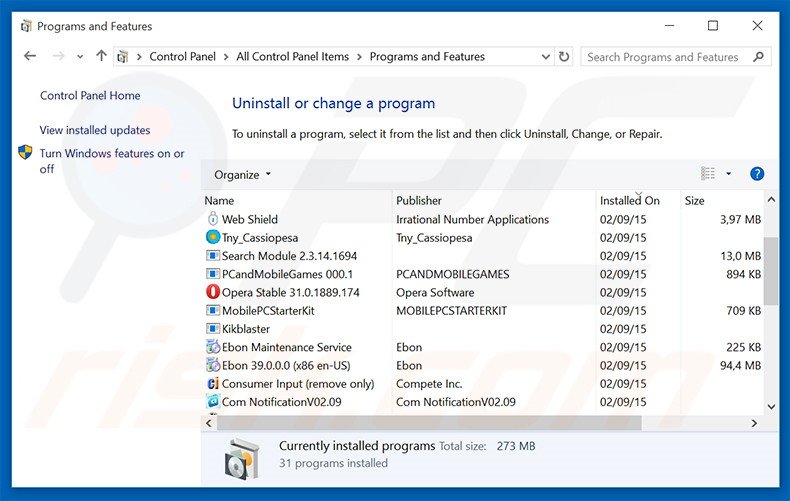
Task: Refresh the Programs and Features list
Action: click(x=564, y=56)
